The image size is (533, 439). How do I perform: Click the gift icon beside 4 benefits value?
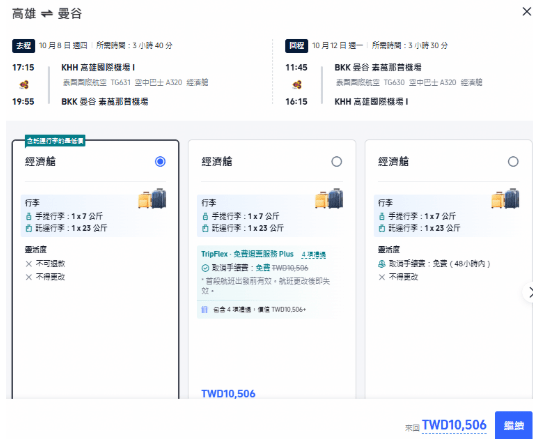pos(204,309)
